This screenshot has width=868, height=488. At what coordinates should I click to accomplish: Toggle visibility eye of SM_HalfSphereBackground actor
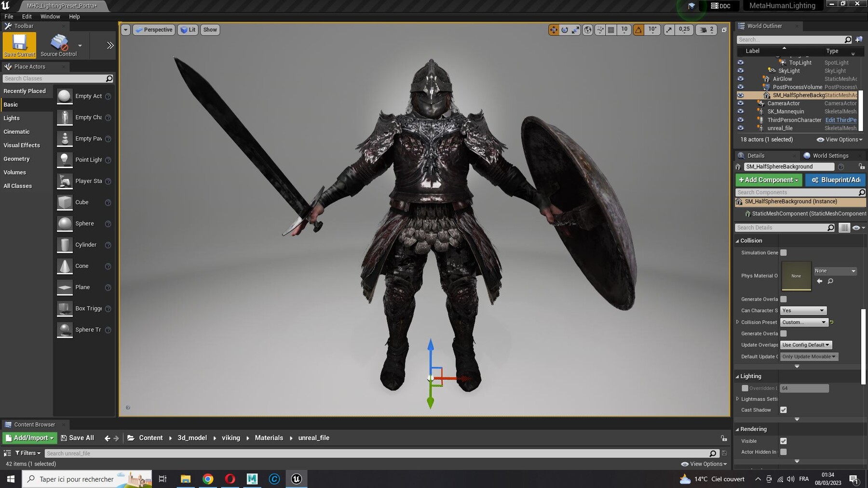(741, 95)
